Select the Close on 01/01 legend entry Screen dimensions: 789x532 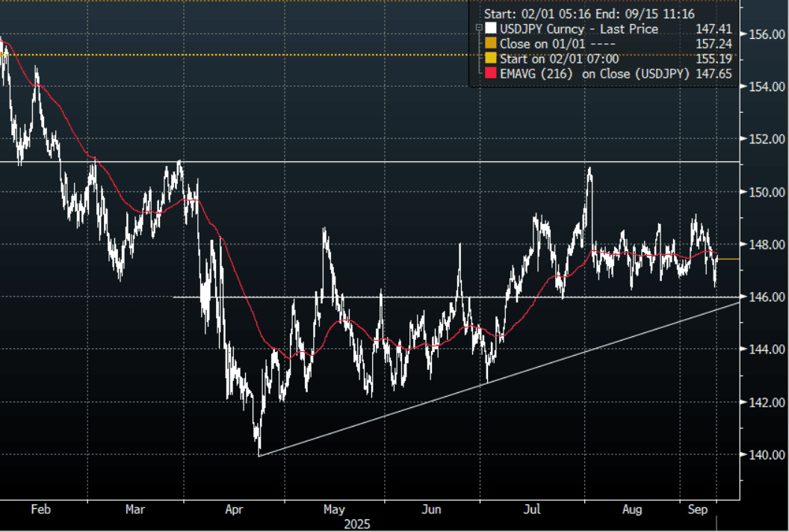[x=551, y=44]
